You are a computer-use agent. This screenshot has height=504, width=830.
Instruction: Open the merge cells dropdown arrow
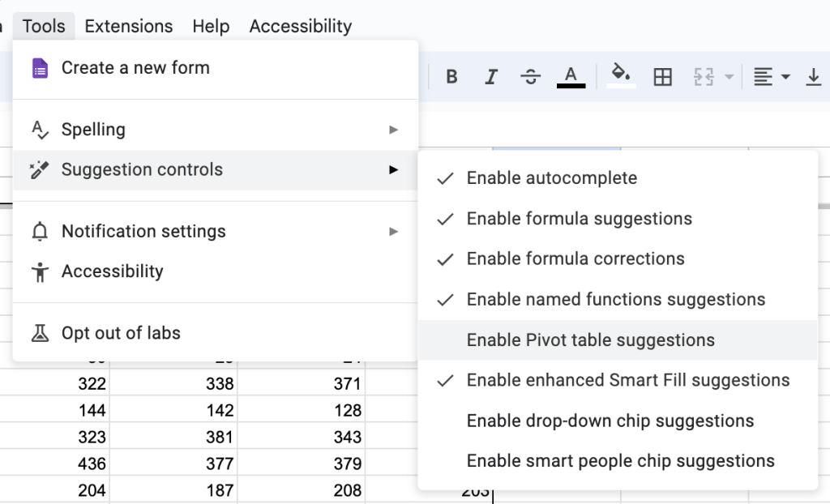point(727,76)
